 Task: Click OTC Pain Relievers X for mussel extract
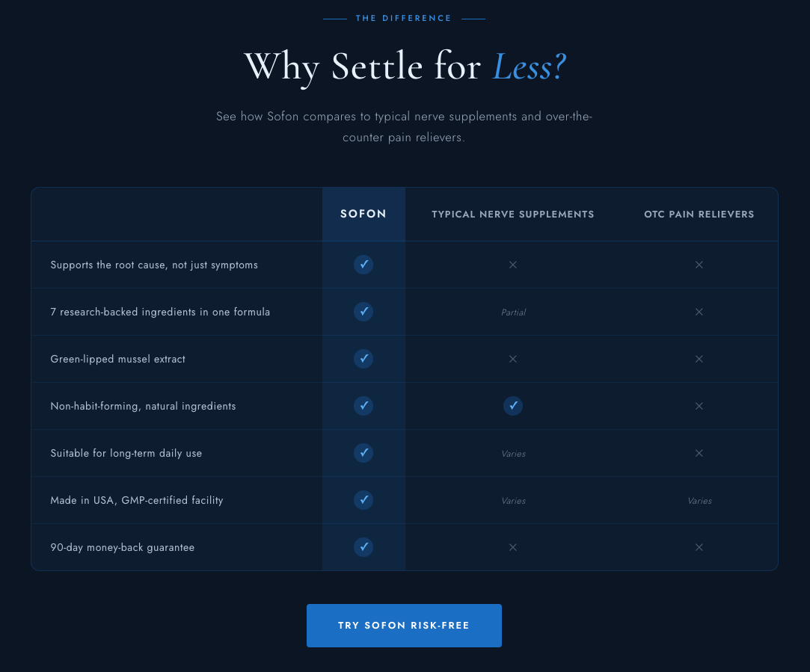click(x=699, y=359)
